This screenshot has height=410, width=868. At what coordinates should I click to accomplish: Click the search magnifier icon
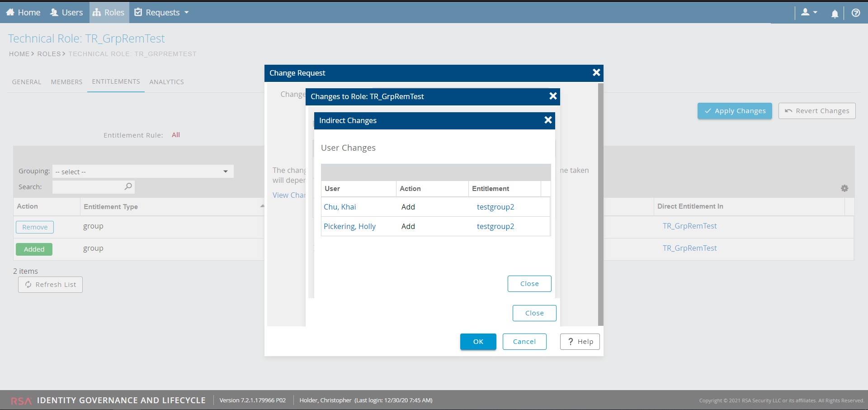click(x=128, y=186)
